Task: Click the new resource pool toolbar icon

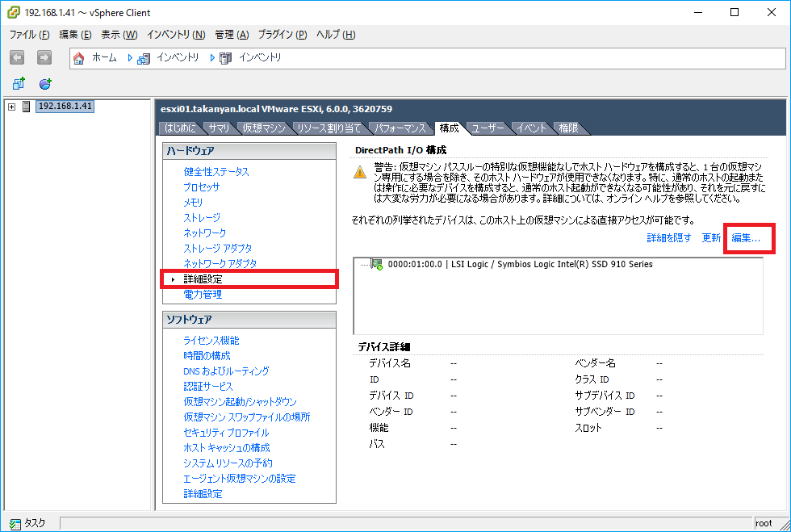Action: coord(45,84)
